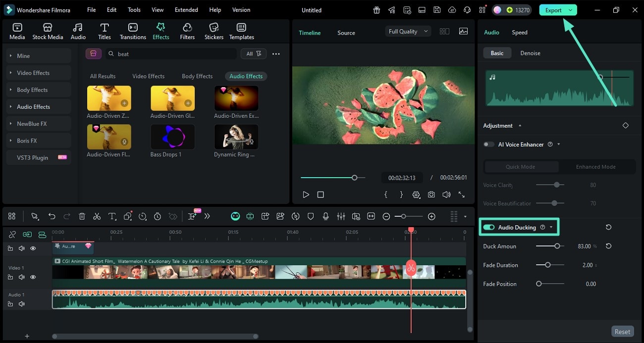Adjust the Fade Duration slider
This screenshot has width=644, height=343.
tap(548, 265)
